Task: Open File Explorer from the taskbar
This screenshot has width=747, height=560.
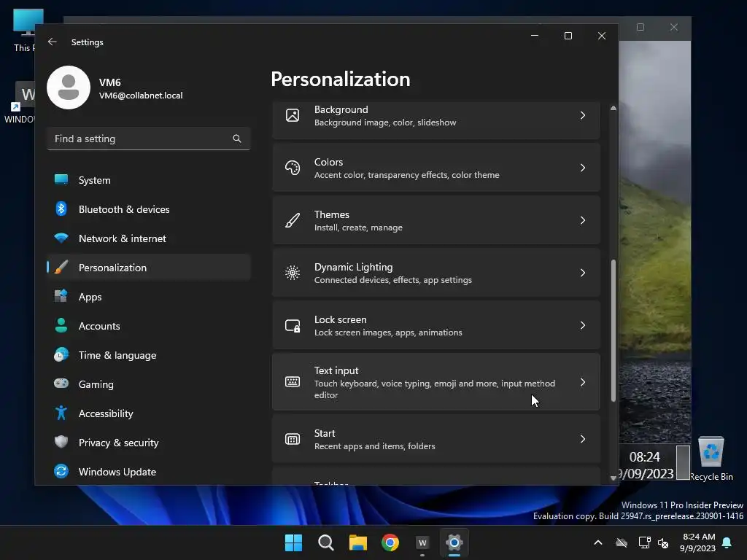Action: pyautogui.click(x=357, y=542)
